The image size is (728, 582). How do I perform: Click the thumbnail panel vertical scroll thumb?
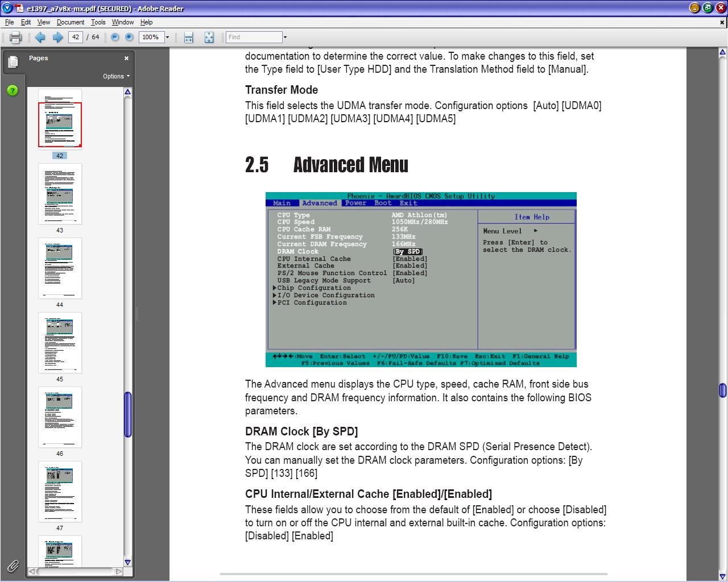point(128,414)
